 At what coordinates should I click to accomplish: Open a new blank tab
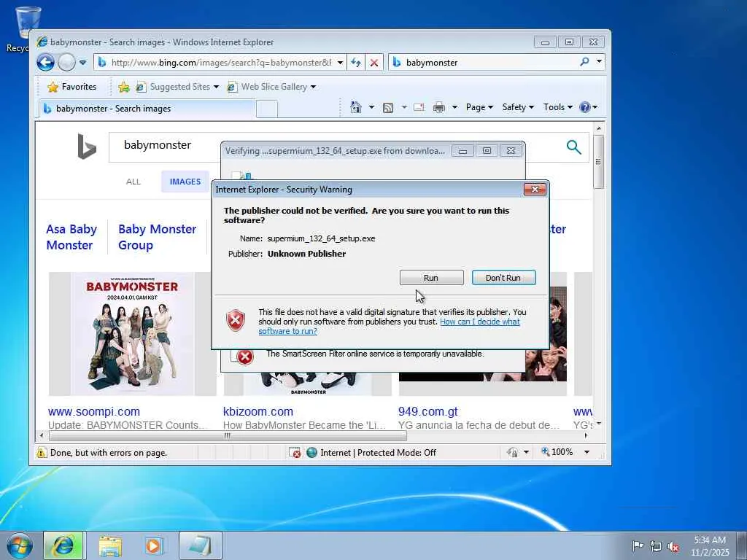[267, 109]
